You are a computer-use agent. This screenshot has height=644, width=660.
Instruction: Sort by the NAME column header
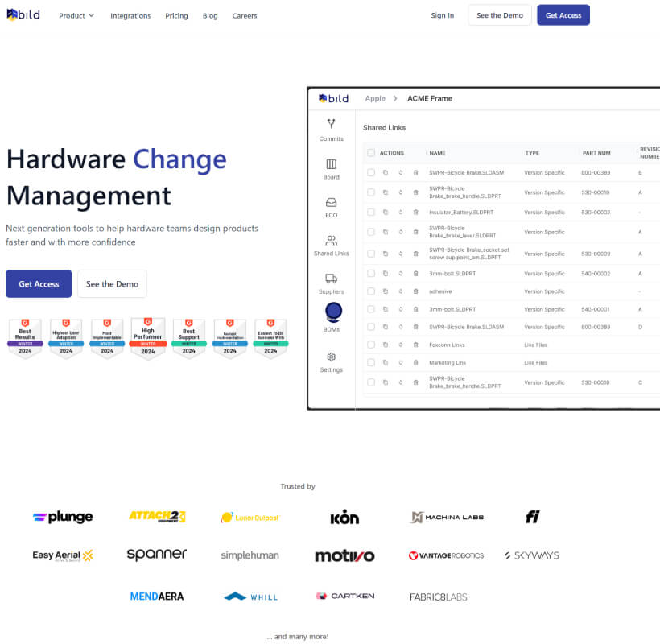[437, 153]
